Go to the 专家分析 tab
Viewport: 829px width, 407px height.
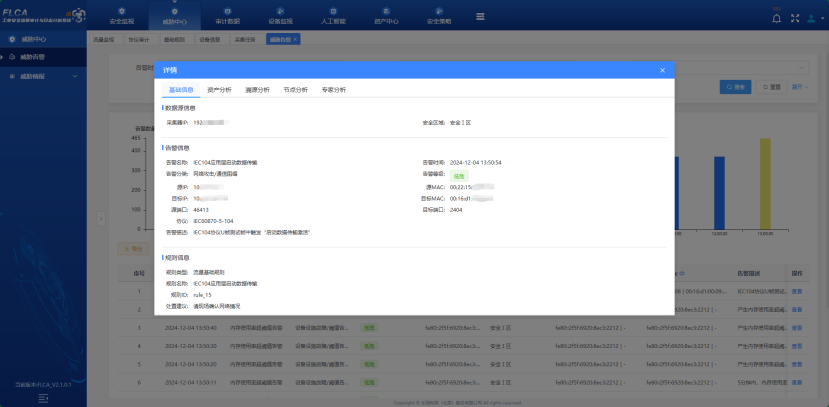click(333, 90)
